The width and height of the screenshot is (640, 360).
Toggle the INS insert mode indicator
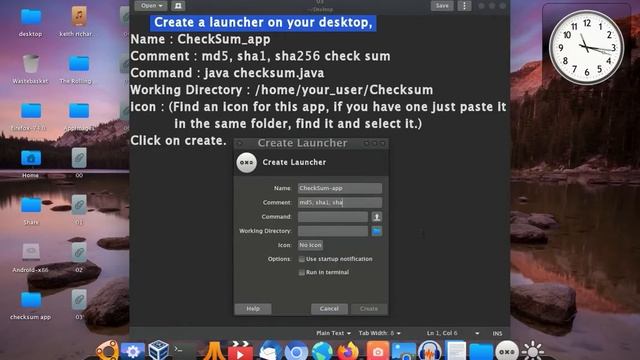(497, 333)
